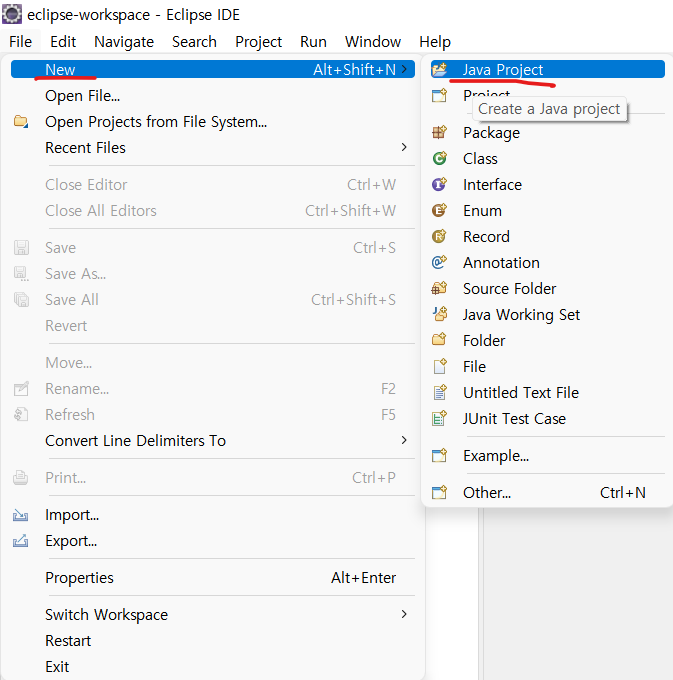Viewport: 673px width, 680px height.
Task: Click the disabled Refresh icon
Action: click(21, 415)
